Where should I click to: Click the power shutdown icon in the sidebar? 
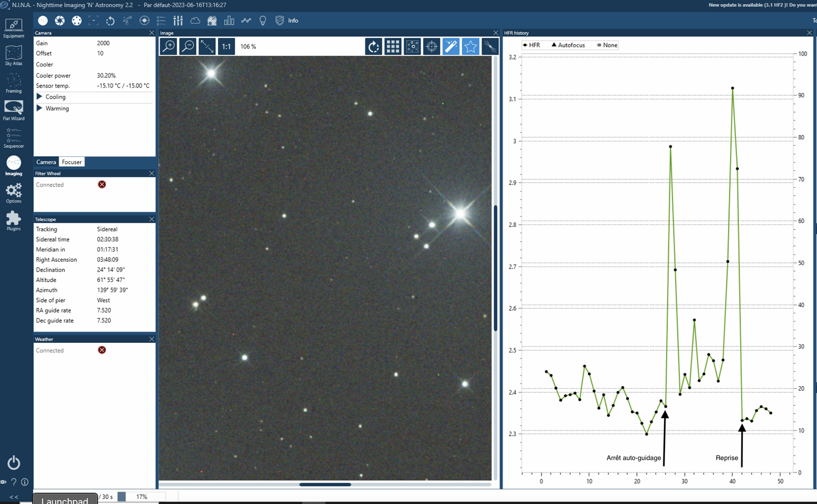[14, 463]
